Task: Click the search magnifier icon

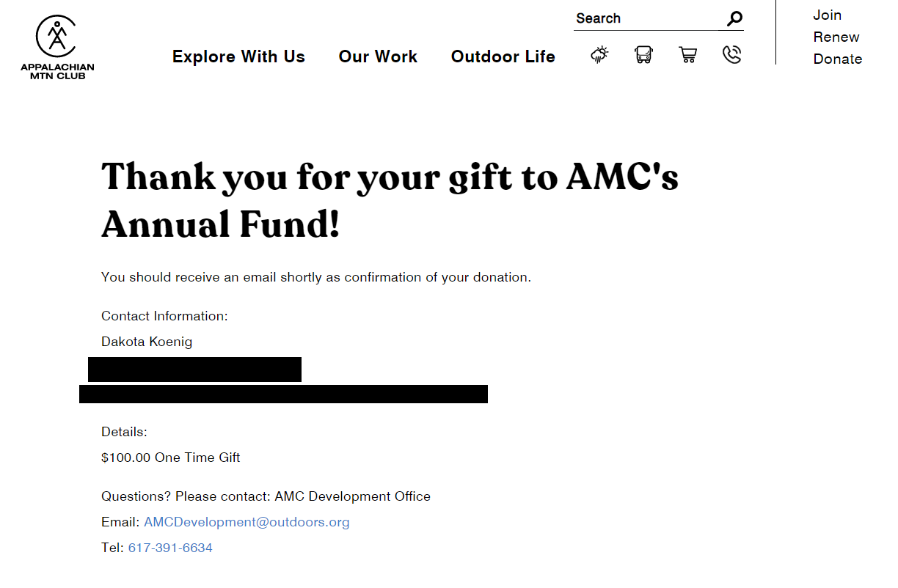Action: [734, 19]
